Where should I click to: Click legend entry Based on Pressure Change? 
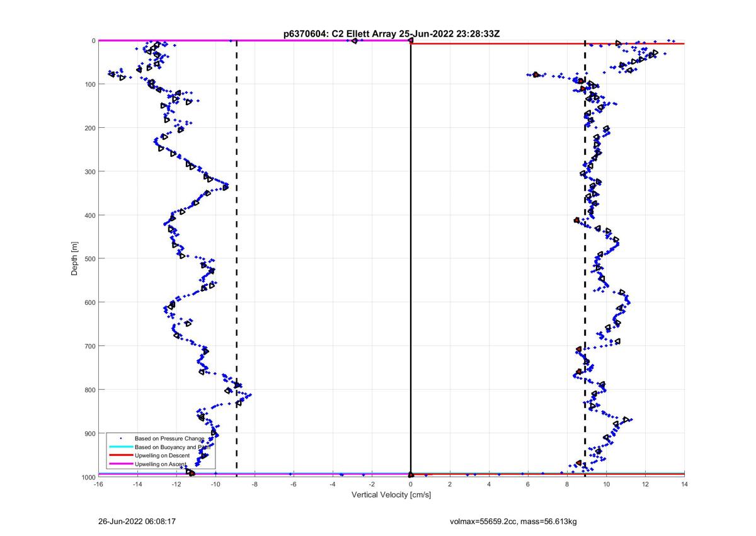[x=169, y=438]
